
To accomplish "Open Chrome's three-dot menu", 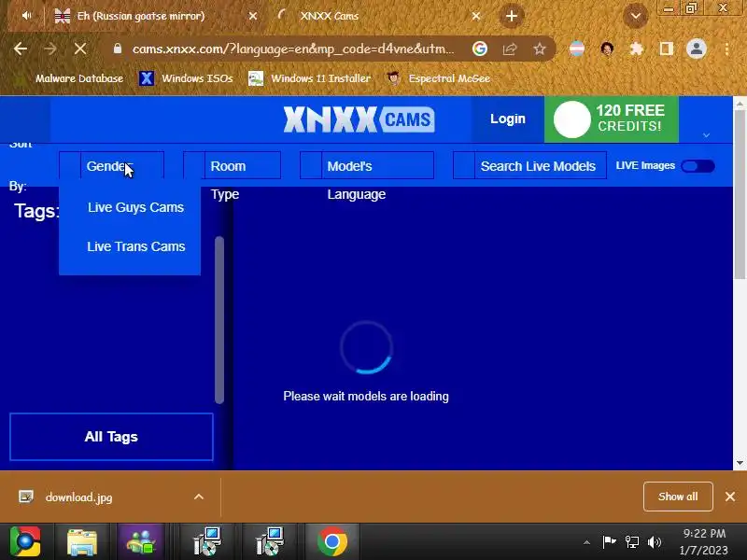I will click(x=726, y=49).
